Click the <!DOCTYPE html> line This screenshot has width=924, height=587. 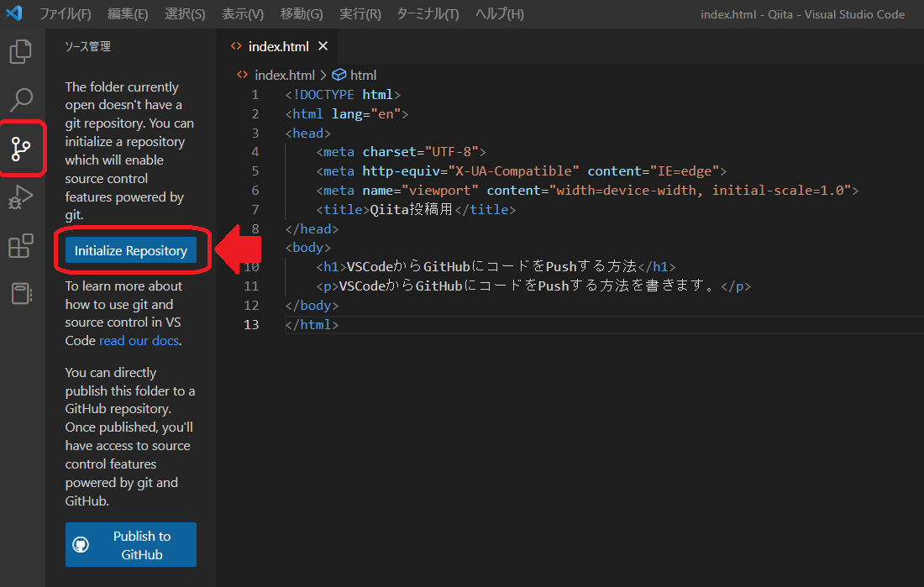pos(343,94)
